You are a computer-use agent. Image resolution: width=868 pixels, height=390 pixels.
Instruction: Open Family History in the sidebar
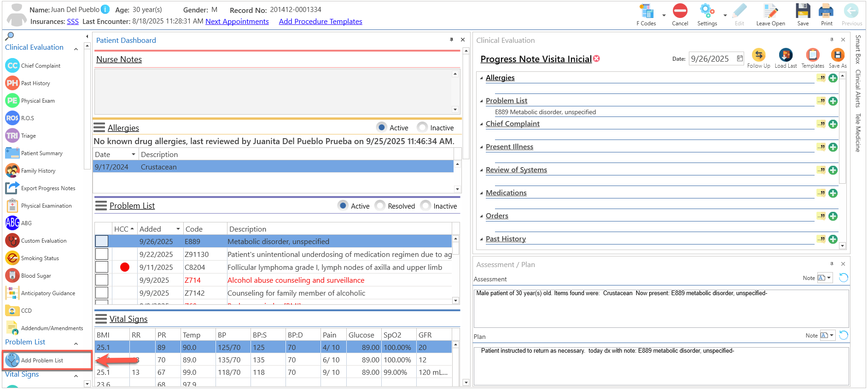click(x=31, y=171)
